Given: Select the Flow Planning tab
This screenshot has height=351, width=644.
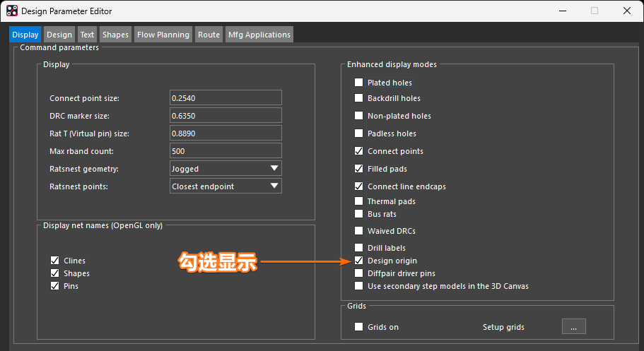Looking at the screenshot, I should (163, 35).
